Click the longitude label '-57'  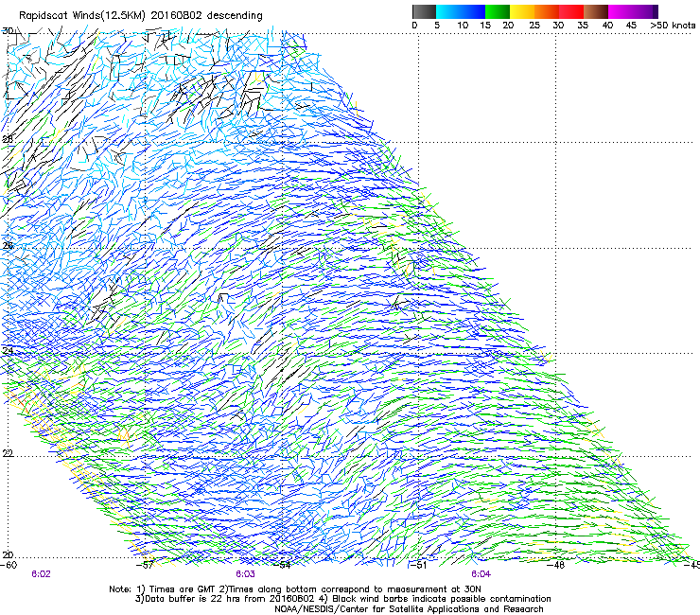point(146,565)
